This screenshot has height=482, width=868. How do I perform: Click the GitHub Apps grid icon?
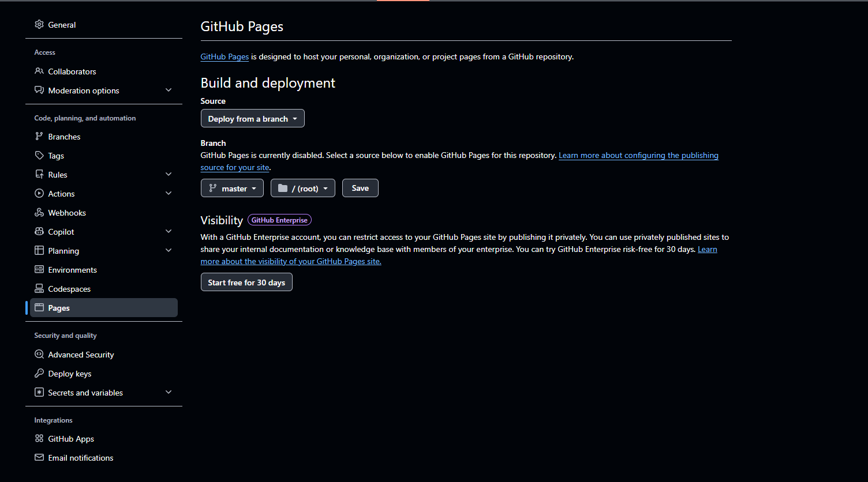tap(39, 439)
